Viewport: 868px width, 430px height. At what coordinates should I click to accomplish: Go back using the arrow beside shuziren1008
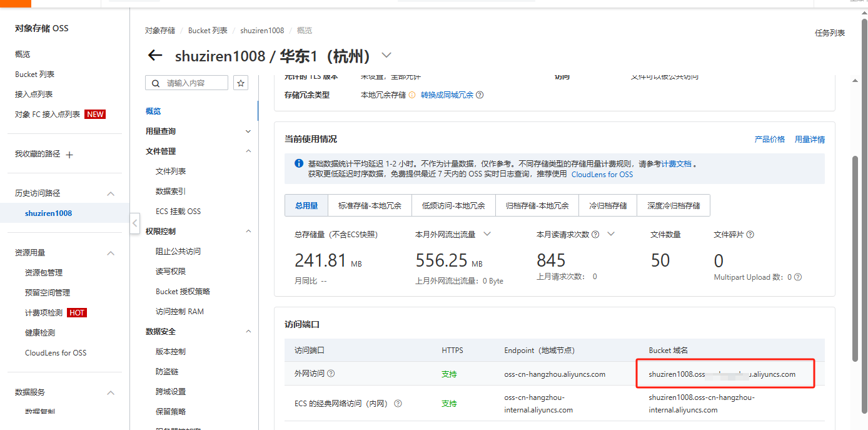(x=154, y=56)
